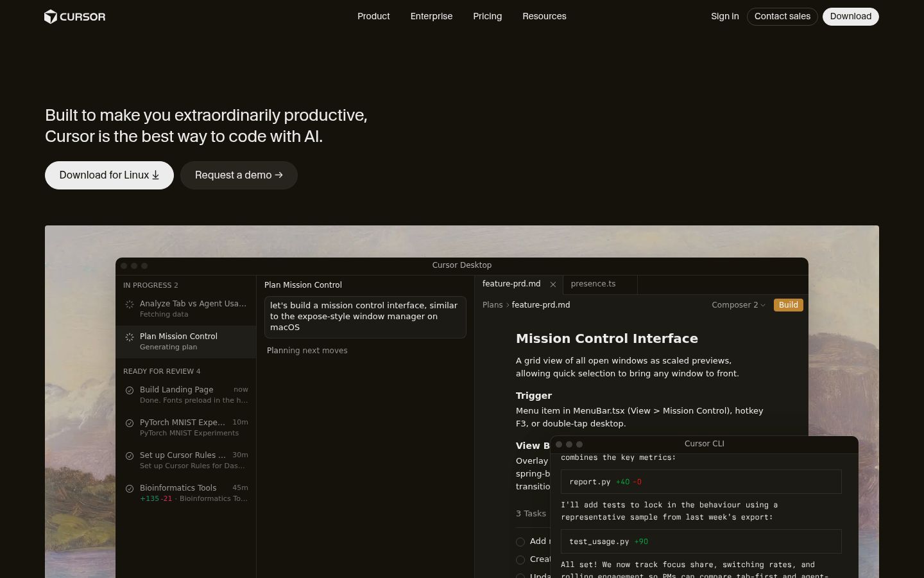Click the Trigger heading in the document
The image size is (924, 578).
tap(534, 396)
